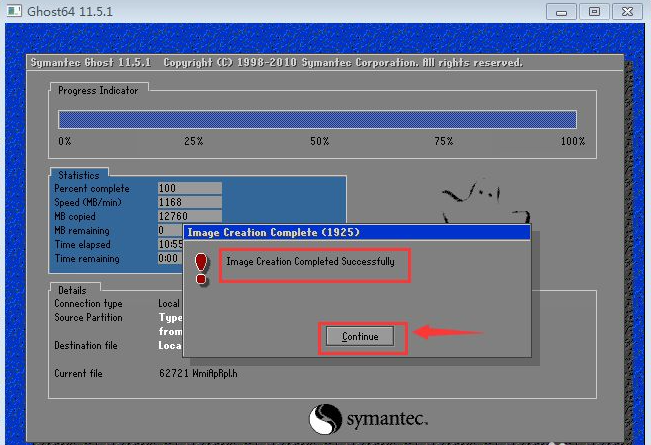Maximize the Ghost64 window
Image resolution: width=651 pixels, height=445 pixels.
pos(593,11)
